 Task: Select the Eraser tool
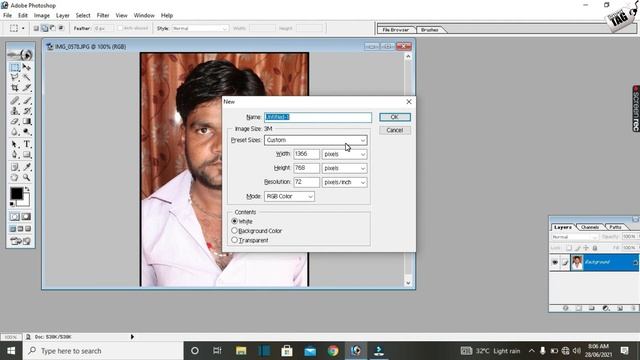click(15, 121)
